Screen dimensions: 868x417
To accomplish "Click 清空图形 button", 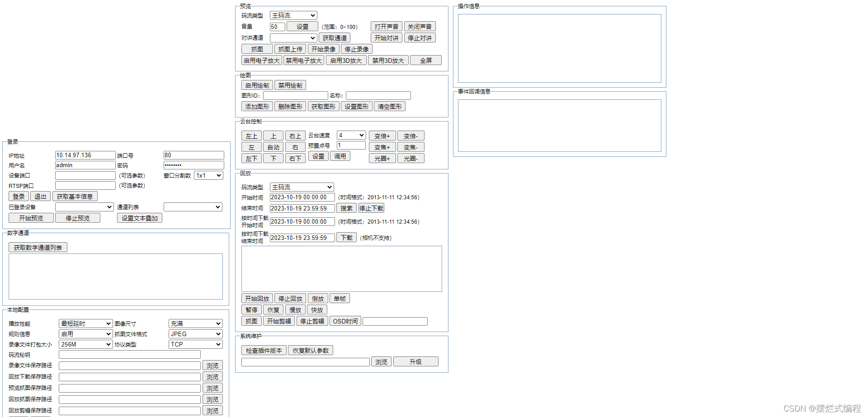I will pyautogui.click(x=390, y=107).
